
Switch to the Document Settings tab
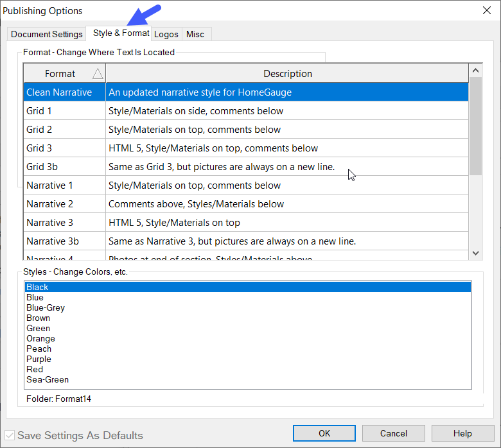[x=47, y=34]
